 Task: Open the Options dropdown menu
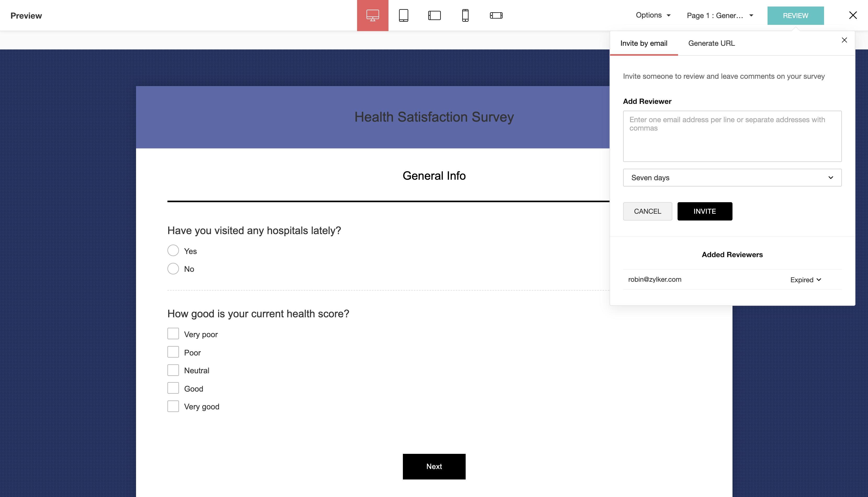coord(653,15)
